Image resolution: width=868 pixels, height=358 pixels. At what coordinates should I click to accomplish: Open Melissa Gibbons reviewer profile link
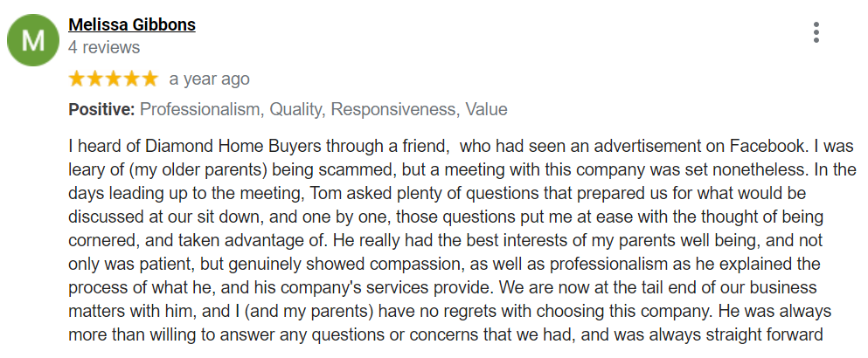pos(132,25)
